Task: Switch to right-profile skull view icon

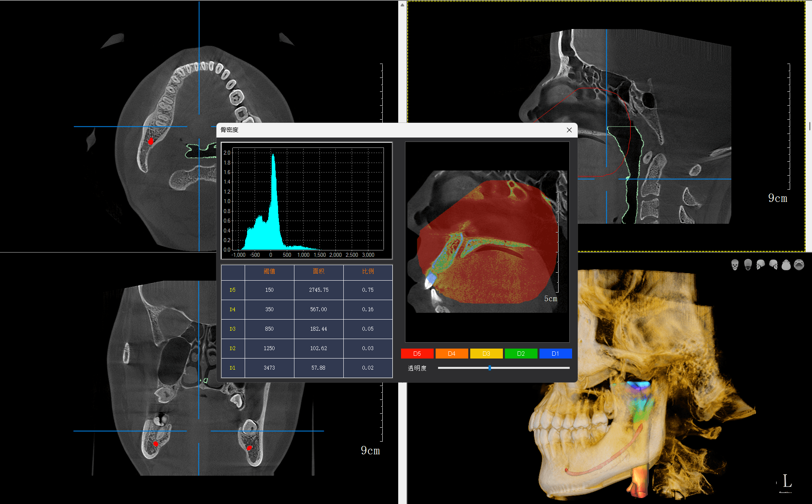Action: click(773, 265)
